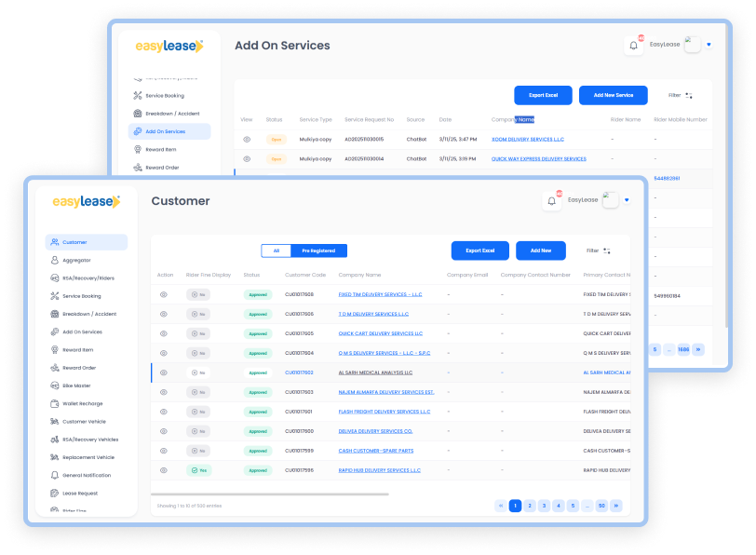Click the horizontal scrollbar under Customer table

[x=242, y=494]
